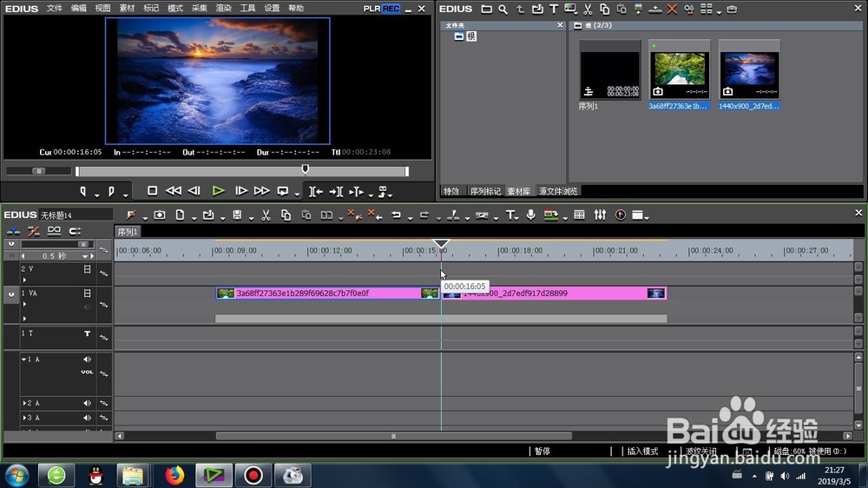Switch to the 特效 tab
This screenshot has width=868, height=488.
tap(451, 191)
